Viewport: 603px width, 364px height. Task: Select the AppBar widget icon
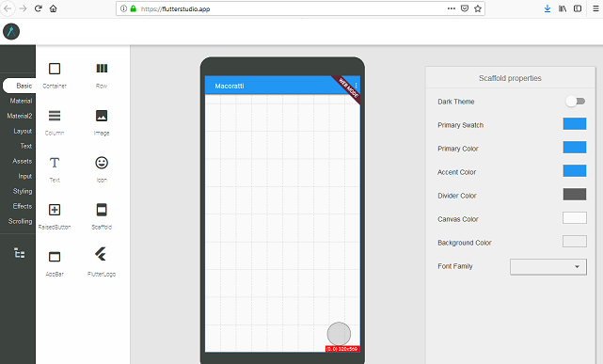pos(55,257)
